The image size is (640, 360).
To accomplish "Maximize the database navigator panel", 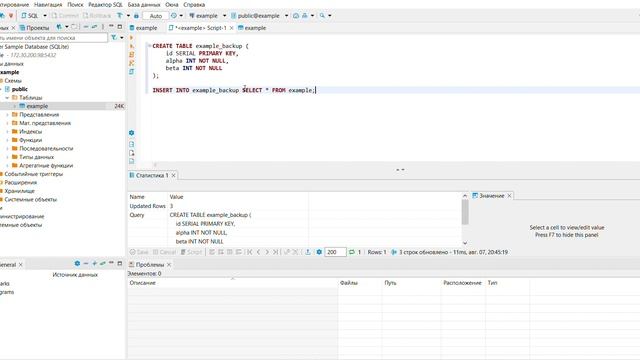I will tap(120, 27).
